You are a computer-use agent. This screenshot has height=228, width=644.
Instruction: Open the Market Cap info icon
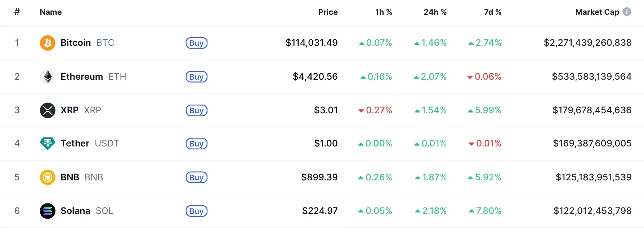coord(627,12)
